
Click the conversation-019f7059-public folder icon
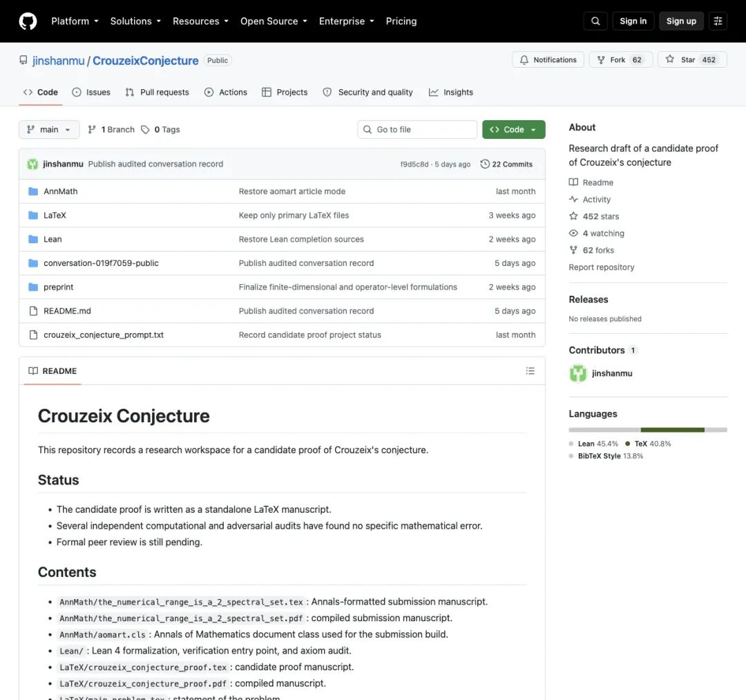click(33, 263)
